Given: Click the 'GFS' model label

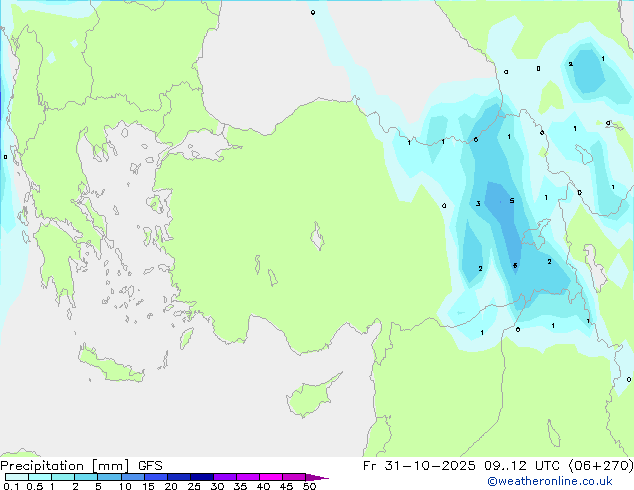Looking at the screenshot, I should tap(150, 466).
